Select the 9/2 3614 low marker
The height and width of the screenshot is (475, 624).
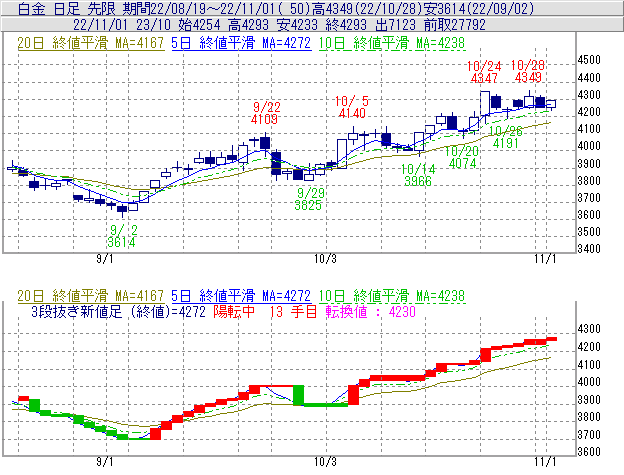(122, 236)
